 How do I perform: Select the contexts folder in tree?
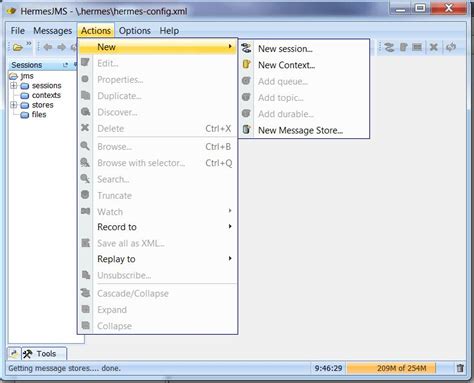pyautogui.click(x=46, y=95)
